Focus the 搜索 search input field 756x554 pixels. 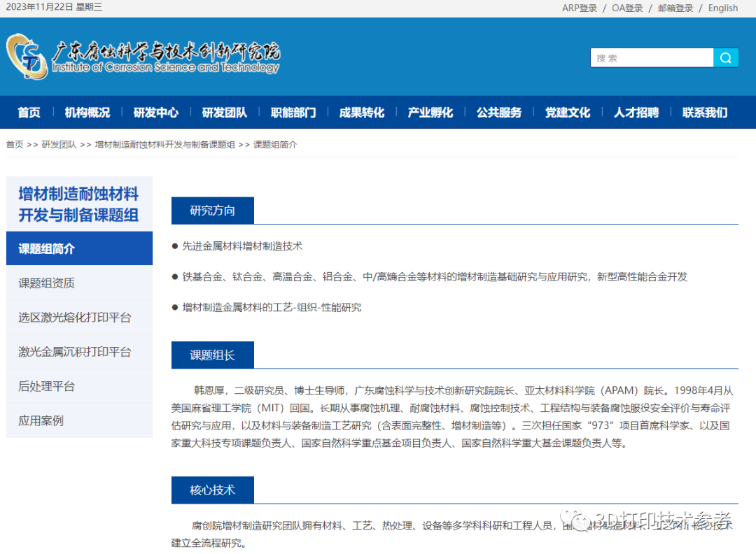point(652,58)
